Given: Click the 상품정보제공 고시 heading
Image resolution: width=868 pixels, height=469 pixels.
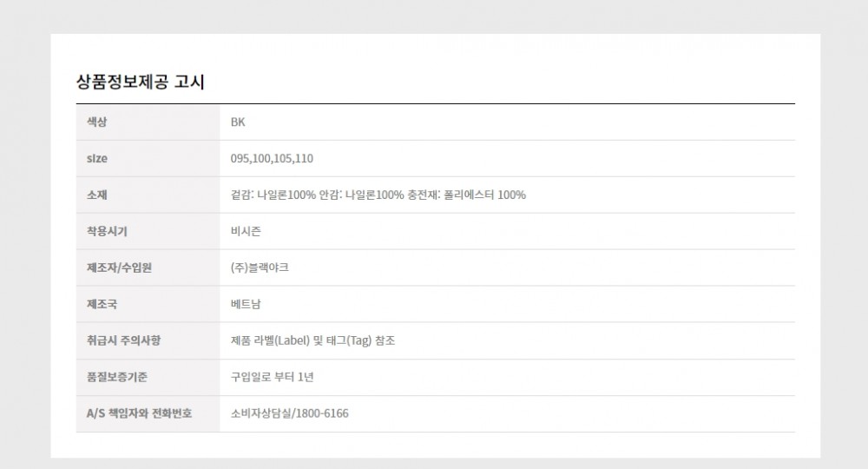Looking at the screenshot, I should click(140, 82).
